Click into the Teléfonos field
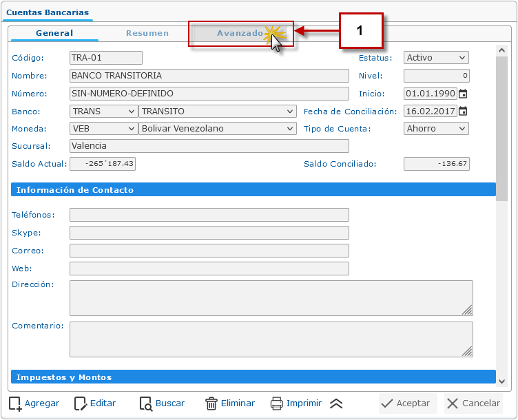Viewport: 518px width, 420px height. (209, 215)
